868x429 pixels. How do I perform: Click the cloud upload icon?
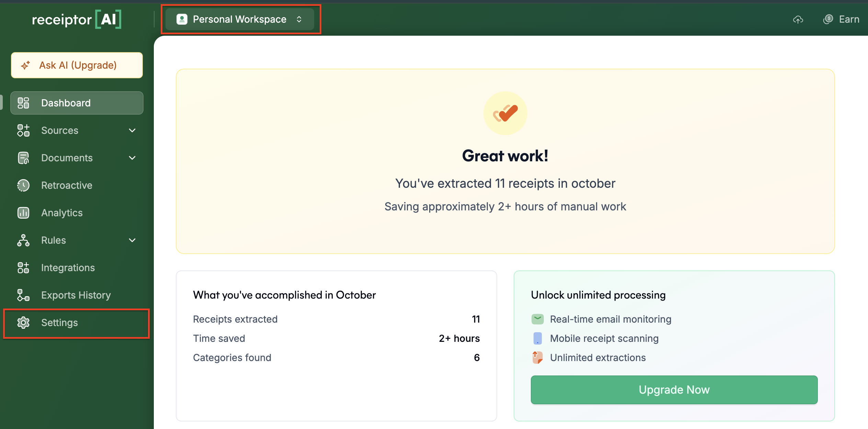pos(798,20)
